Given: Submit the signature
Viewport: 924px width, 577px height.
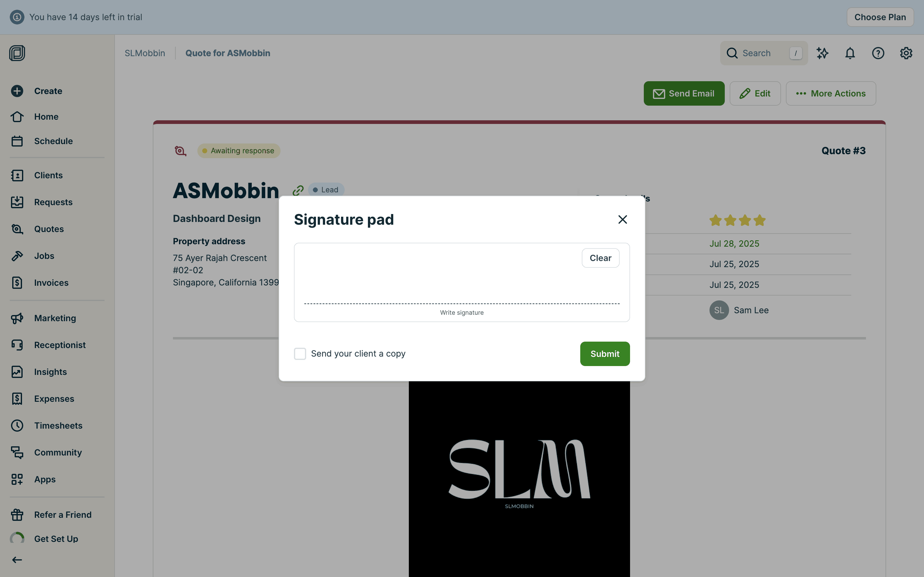Looking at the screenshot, I should tap(605, 354).
